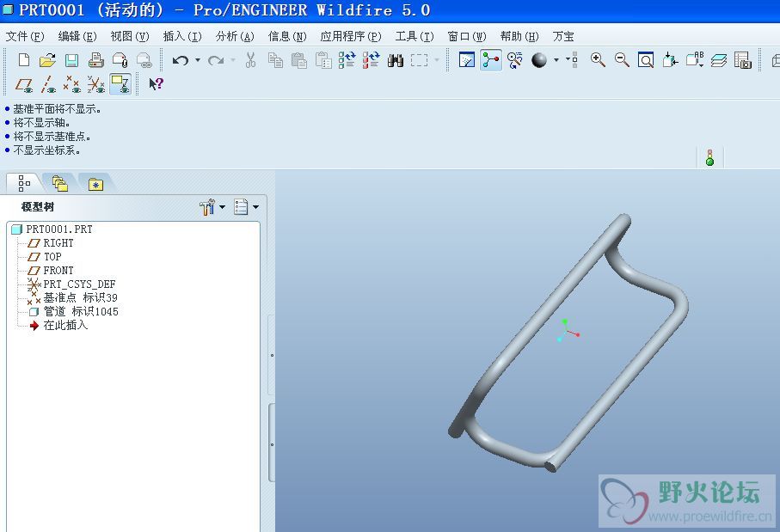780x532 pixels.
Task: Create a new file with New icon
Action: point(23,60)
